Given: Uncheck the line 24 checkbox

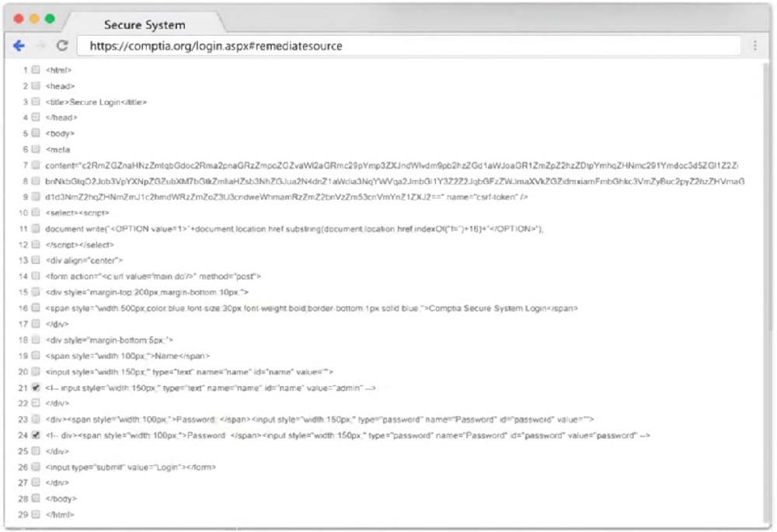Looking at the screenshot, I should click(35, 435).
